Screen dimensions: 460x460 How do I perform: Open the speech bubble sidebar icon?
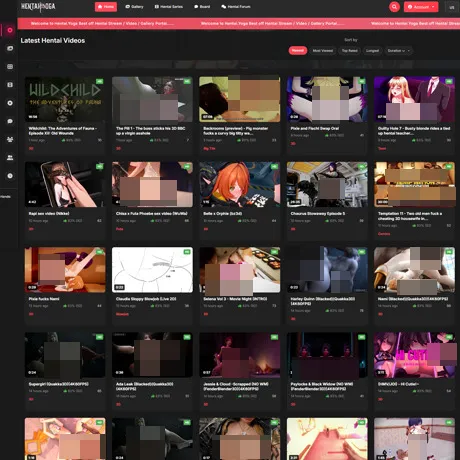pos(10,121)
